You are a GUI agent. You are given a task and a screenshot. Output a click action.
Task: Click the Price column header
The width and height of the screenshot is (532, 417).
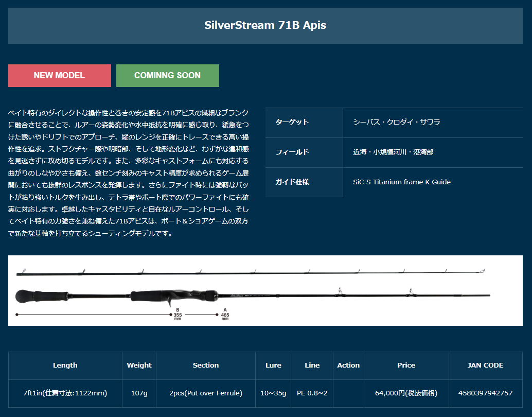click(x=406, y=366)
